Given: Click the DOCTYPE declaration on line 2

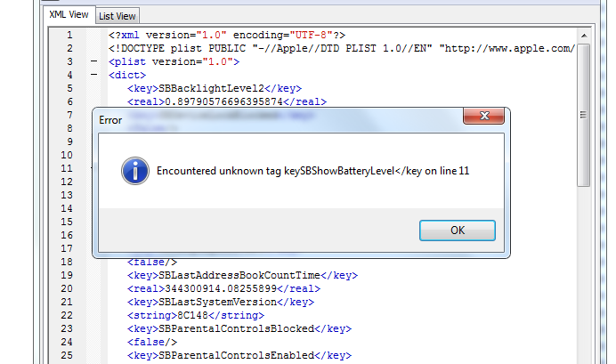Looking at the screenshot, I should coord(342,48).
